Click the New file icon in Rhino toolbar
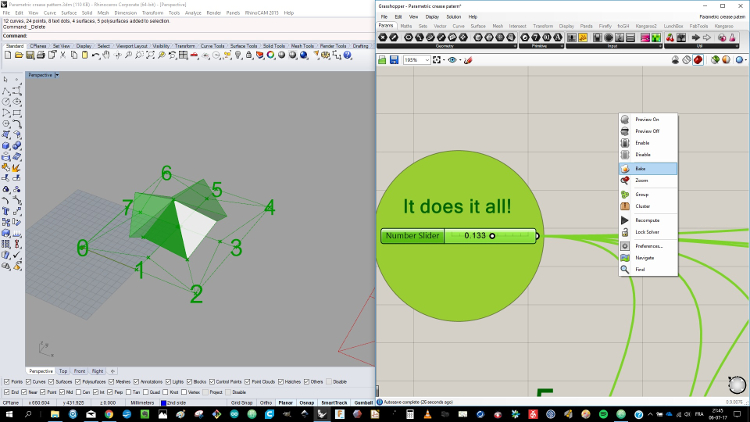 (8, 56)
